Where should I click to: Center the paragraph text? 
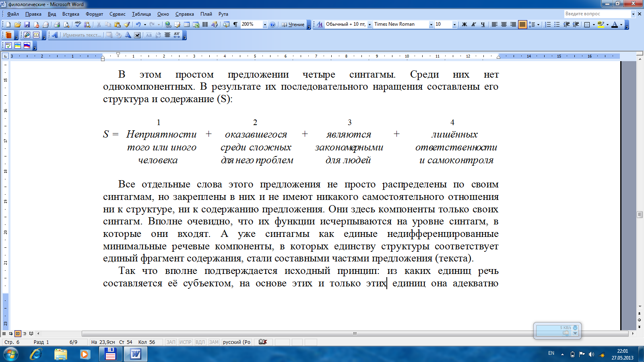[504, 25]
